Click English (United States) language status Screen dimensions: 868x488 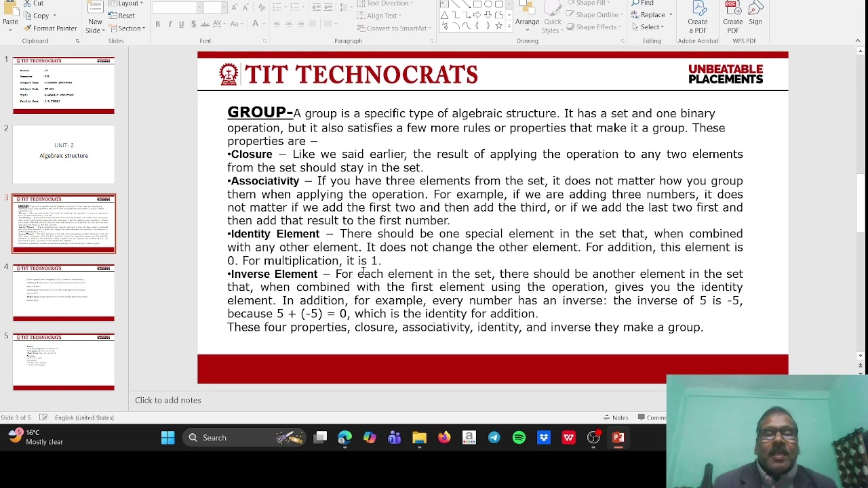pyautogui.click(x=84, y=418)
